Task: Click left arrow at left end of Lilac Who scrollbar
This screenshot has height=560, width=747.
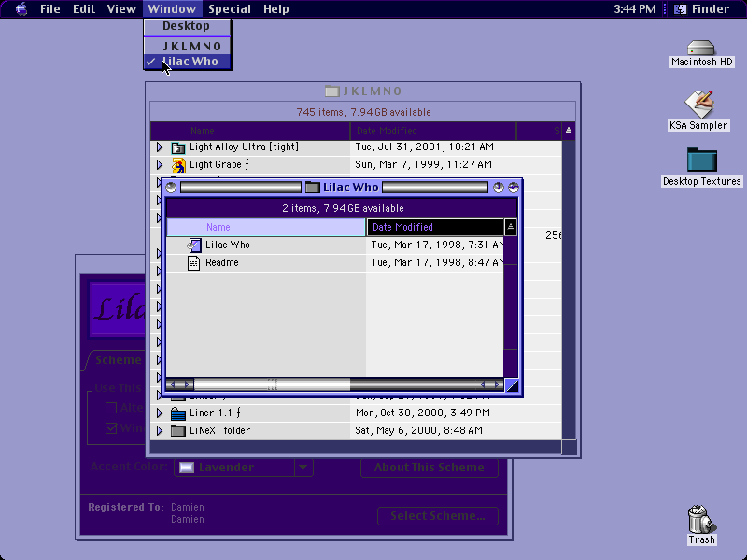Action: click(x=173, y=385)
